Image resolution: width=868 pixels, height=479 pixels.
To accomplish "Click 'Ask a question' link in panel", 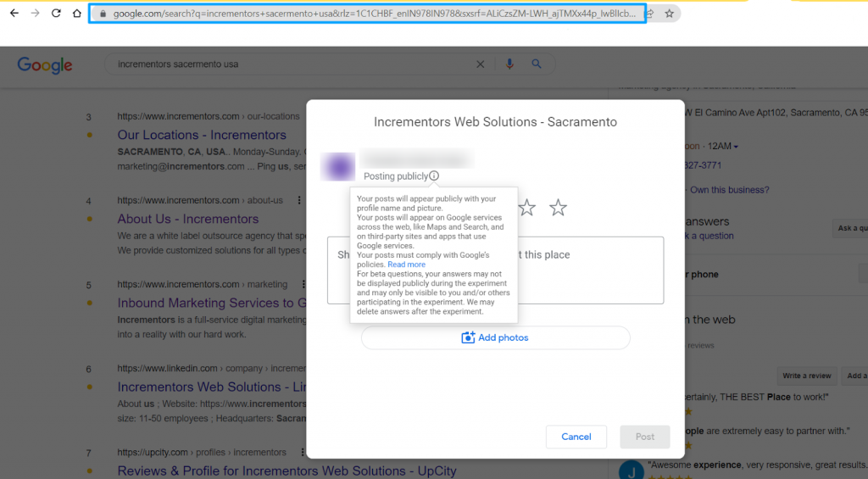I will tap(709, 236).
